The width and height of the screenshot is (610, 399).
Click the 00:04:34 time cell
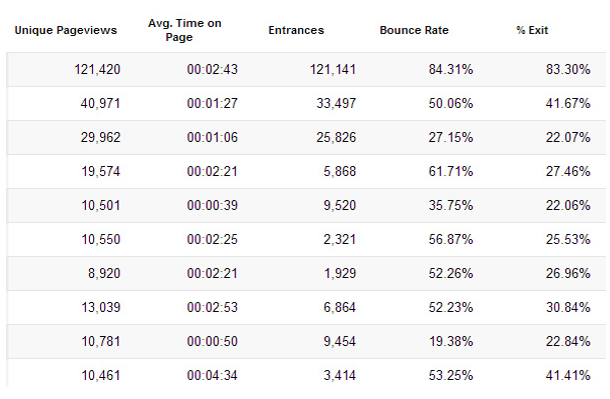click(212, 375)
